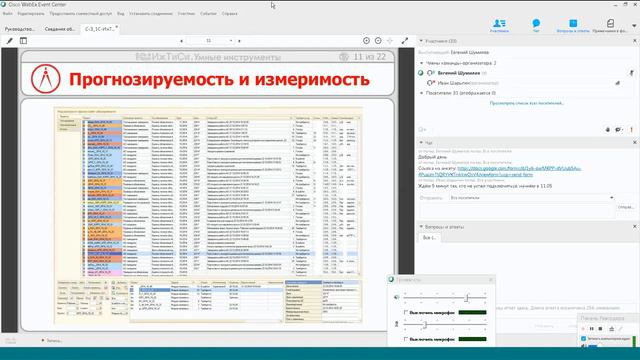Click the speaker icon in volume popup

(x=396, y=297)
